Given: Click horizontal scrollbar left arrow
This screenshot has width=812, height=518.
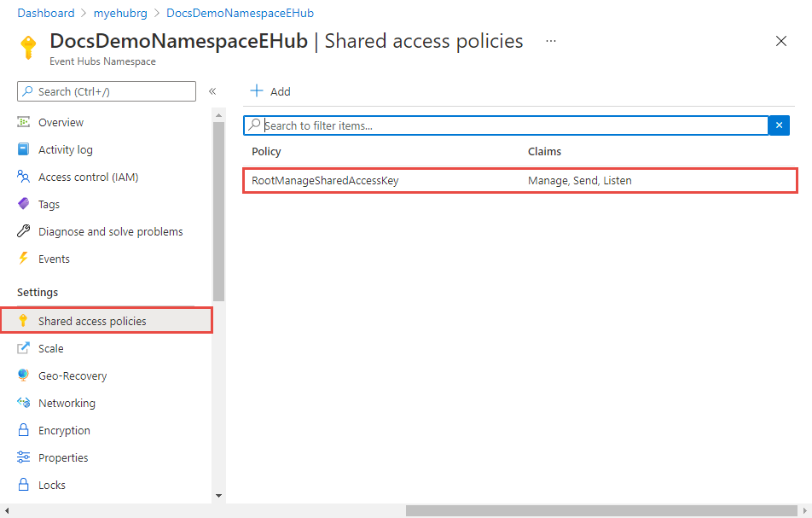Looking at the screenshot, I should click(x=7, y=511).
